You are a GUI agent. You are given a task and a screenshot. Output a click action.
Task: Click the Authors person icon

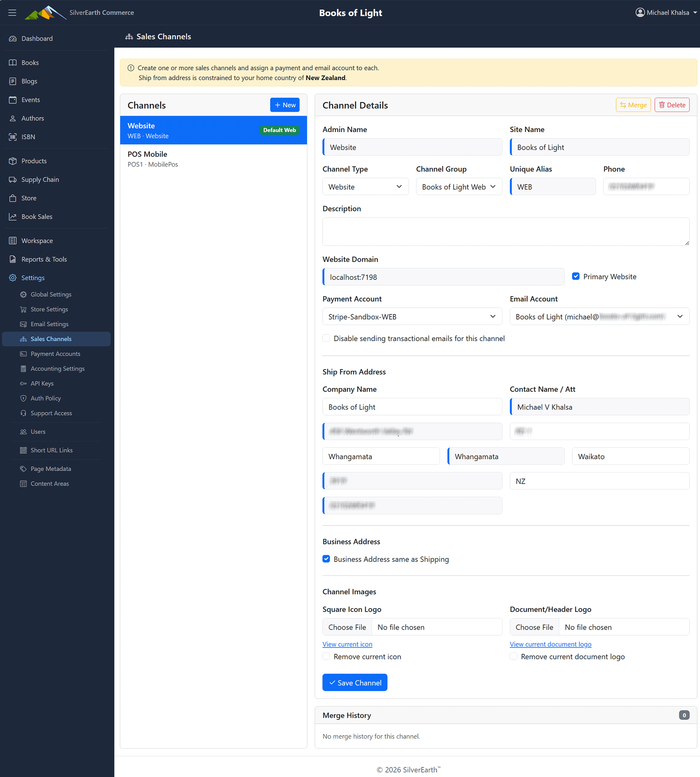coord(13,118)
